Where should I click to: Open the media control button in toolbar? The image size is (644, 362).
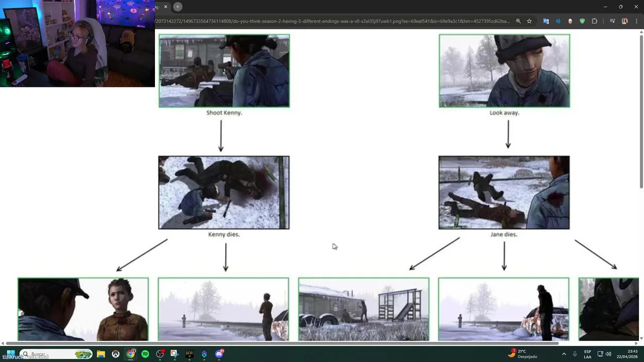(612, 21)
